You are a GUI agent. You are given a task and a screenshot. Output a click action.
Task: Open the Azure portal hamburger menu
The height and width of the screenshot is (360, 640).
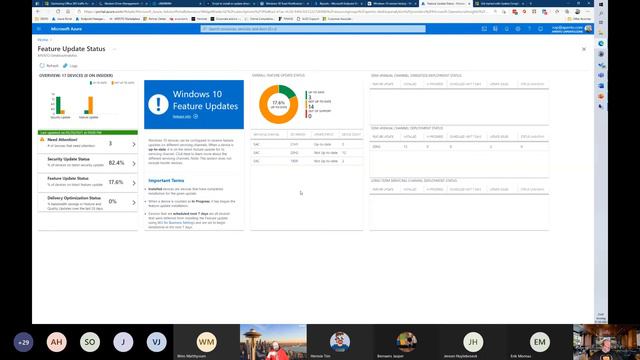[39, 29]
